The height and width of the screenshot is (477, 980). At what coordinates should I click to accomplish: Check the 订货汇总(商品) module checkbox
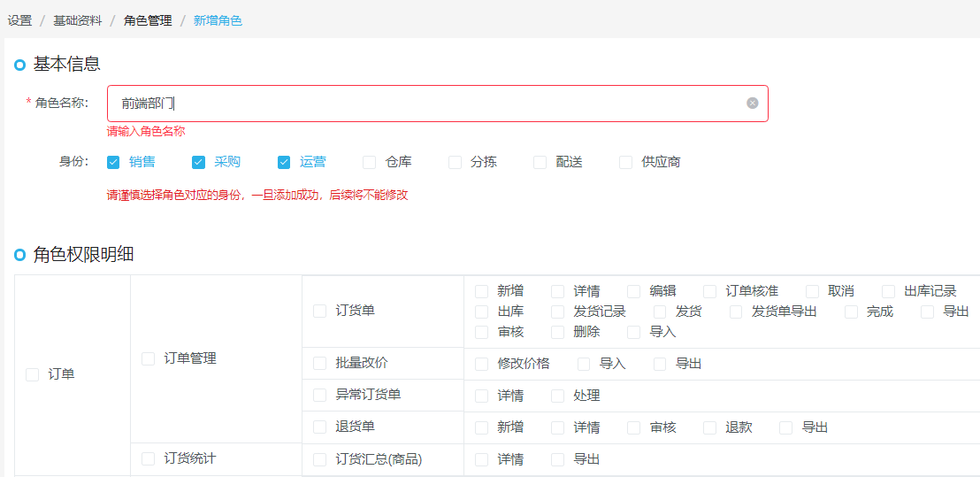click(x=320, y=459)
